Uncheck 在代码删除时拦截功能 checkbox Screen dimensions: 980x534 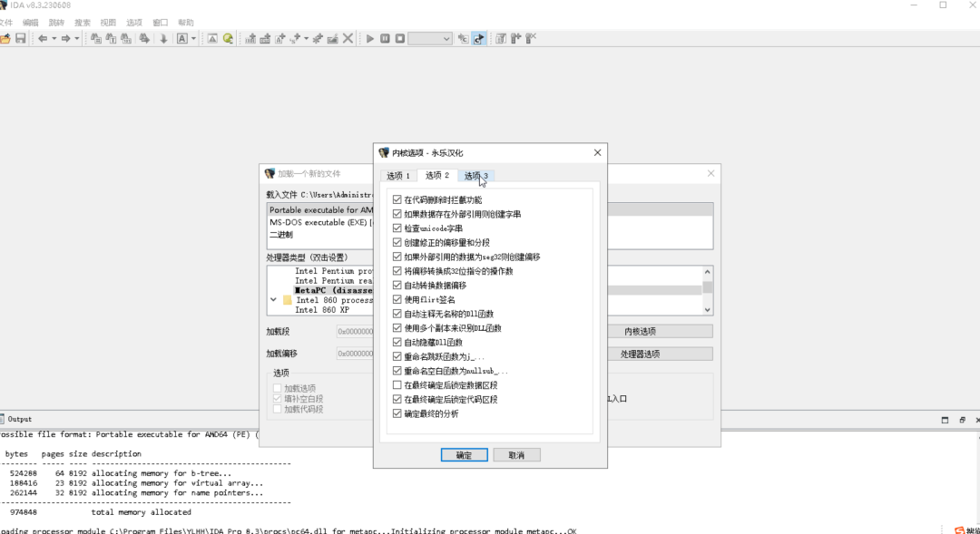point(397,199)
